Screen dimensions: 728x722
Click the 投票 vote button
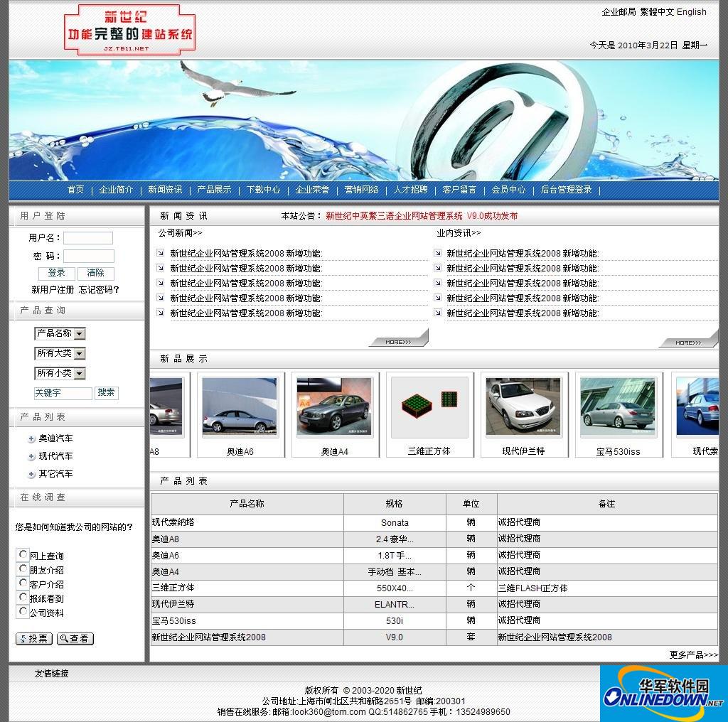point(34,639)
